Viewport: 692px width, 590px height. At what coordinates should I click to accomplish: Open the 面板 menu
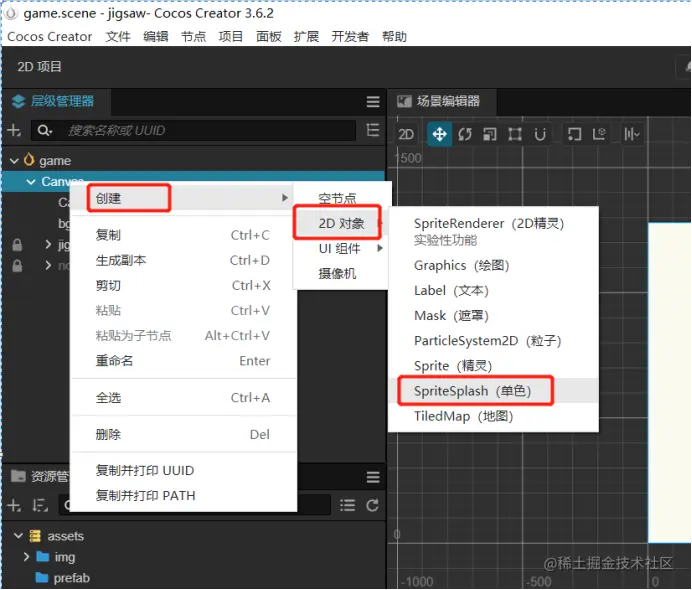point(269,36)
